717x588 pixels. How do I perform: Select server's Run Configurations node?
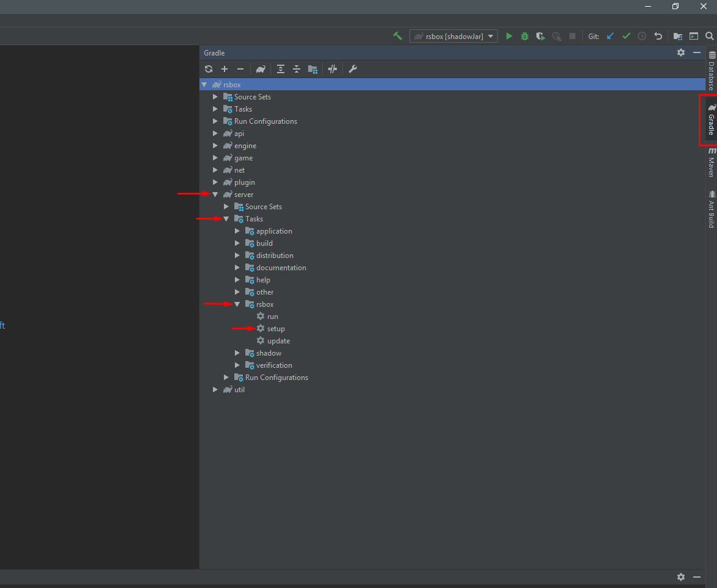click(276, 377)
